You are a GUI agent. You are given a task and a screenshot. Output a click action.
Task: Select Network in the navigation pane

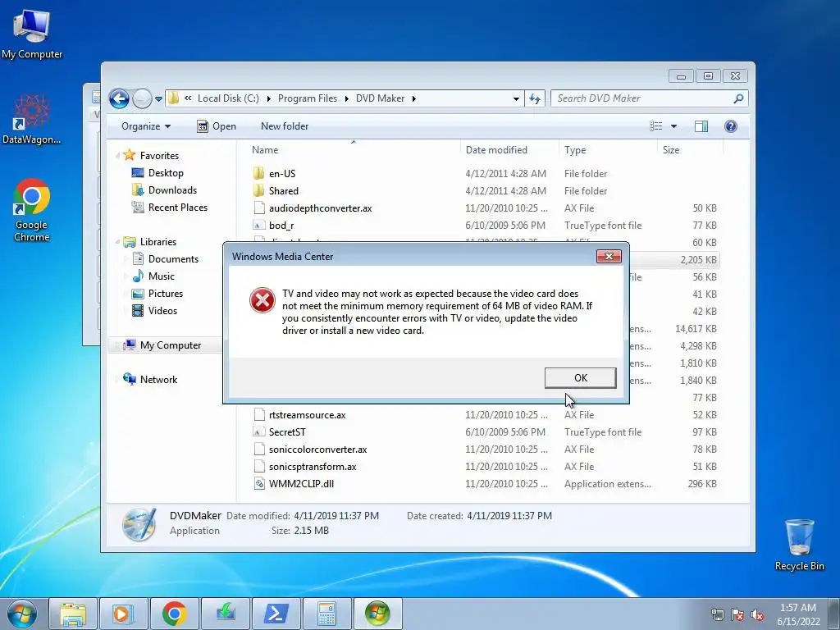pos(158,379)
